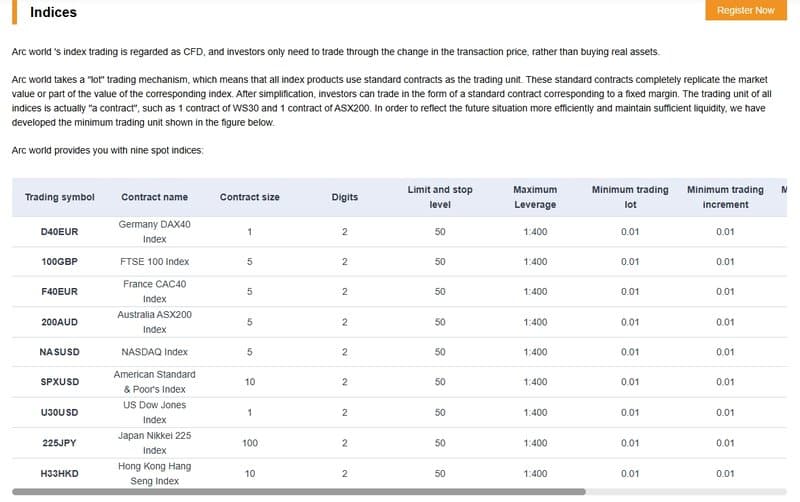The width and height of the screenshot is (800, 502).
Task: Click the H33HKD symbol cell
Action: tap(60, 473)
